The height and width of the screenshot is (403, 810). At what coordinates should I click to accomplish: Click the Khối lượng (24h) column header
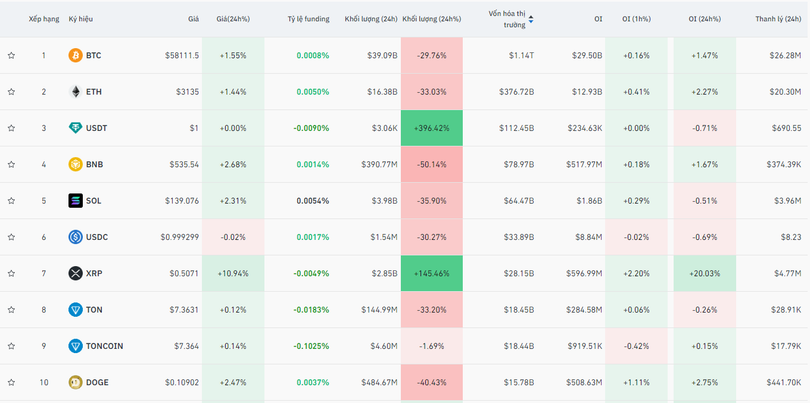(x=370, y=19)
